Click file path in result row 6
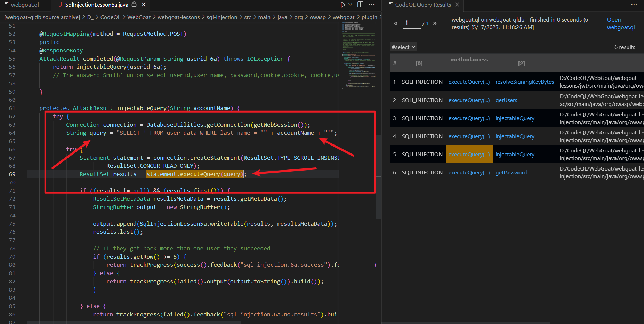Image resolution: width=644 pixels, height=324 pixels. coord(602,173)
